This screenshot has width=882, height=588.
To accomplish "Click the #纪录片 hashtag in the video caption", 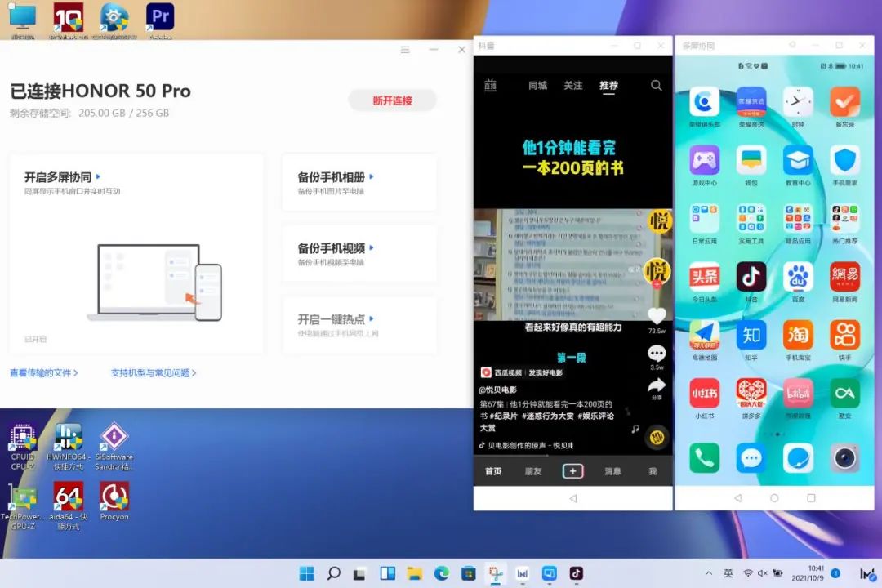I will [x=503, y=416].
